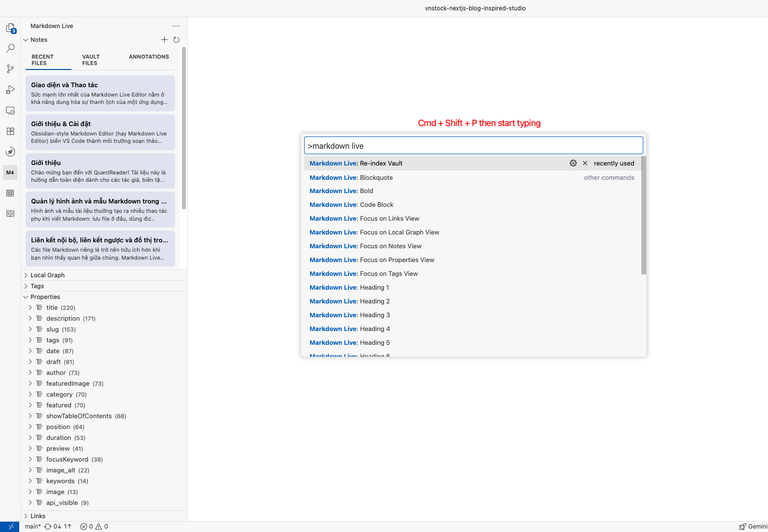This screenshot has height=532, width=768.
Task: Select Markdown Live: Heading 5 command
Action: point(473,343)
